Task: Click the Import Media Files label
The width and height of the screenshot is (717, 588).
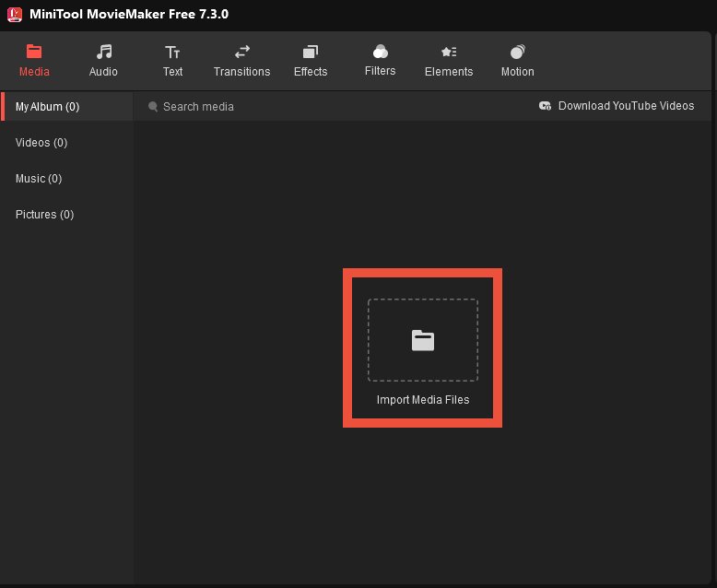Action: (422, 400)
